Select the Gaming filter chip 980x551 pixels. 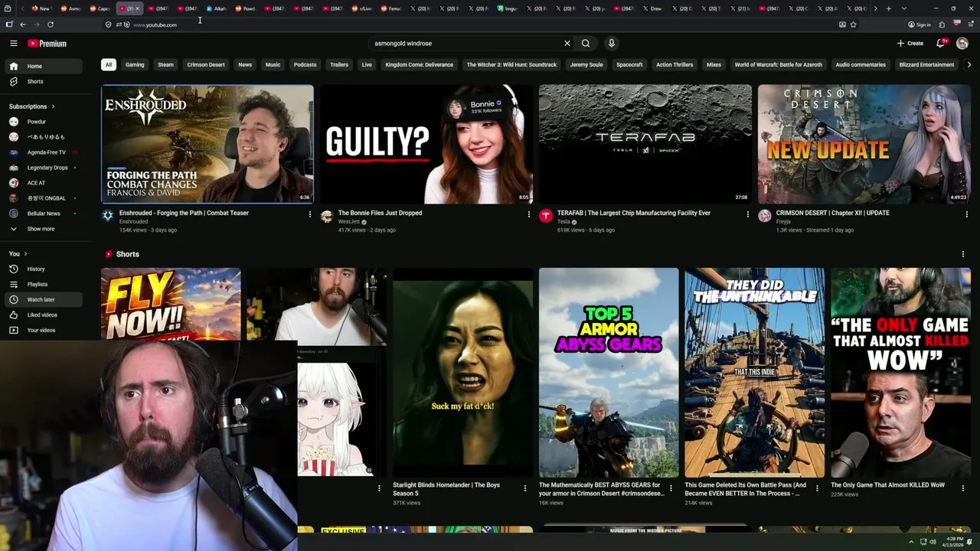(x=135, y=65)
